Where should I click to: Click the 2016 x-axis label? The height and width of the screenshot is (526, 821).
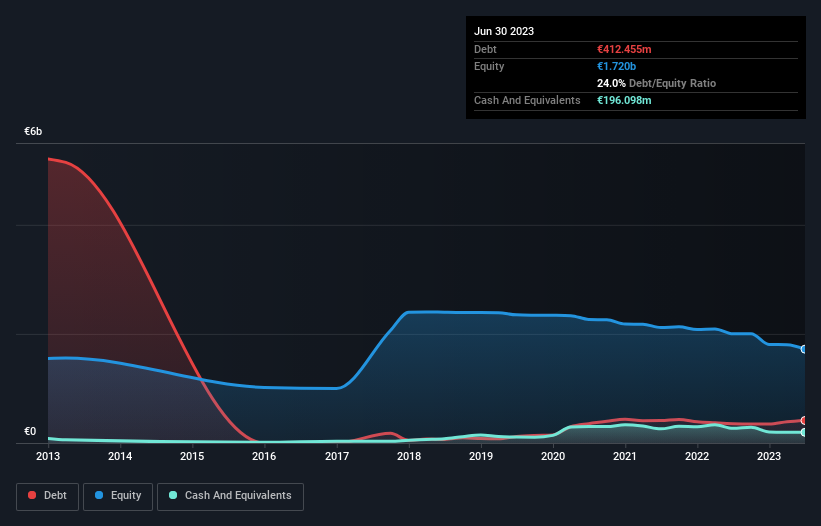264,456
